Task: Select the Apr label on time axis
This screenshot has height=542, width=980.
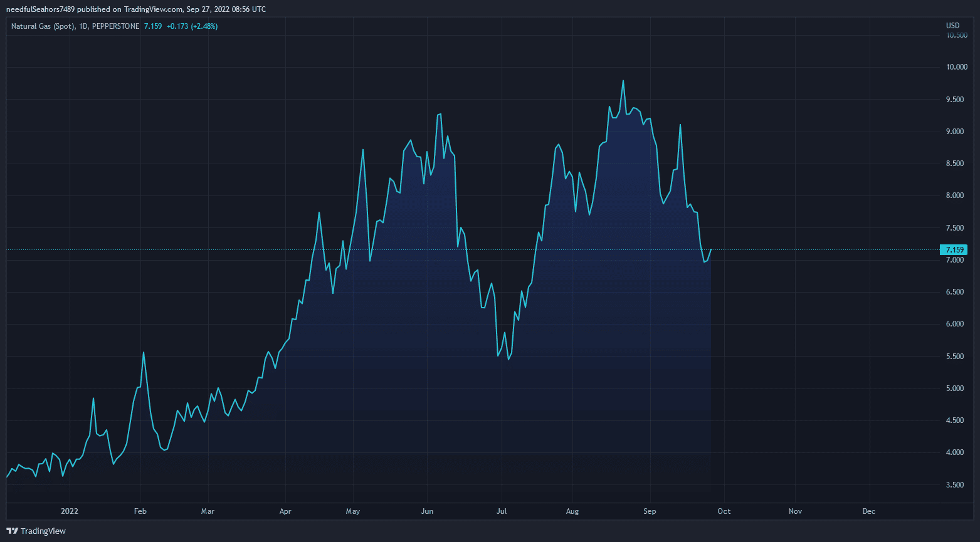Action: [x=285, y=511]
